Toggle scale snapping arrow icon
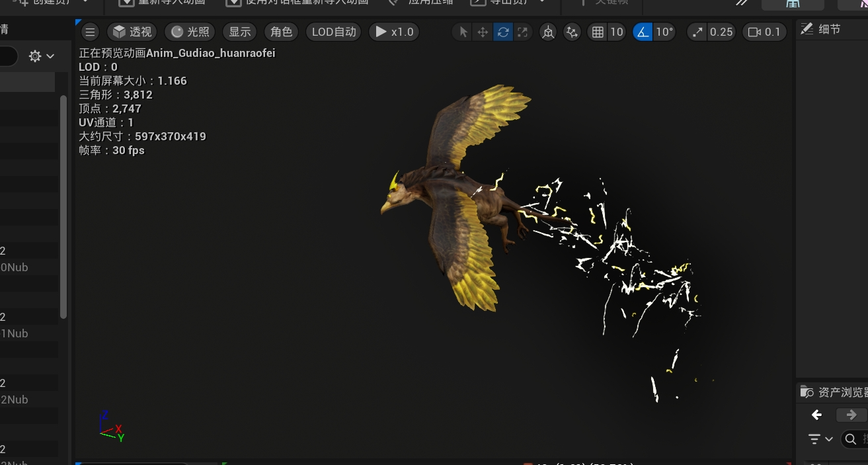This screenshot has height=465, width=868. (698, 32)
